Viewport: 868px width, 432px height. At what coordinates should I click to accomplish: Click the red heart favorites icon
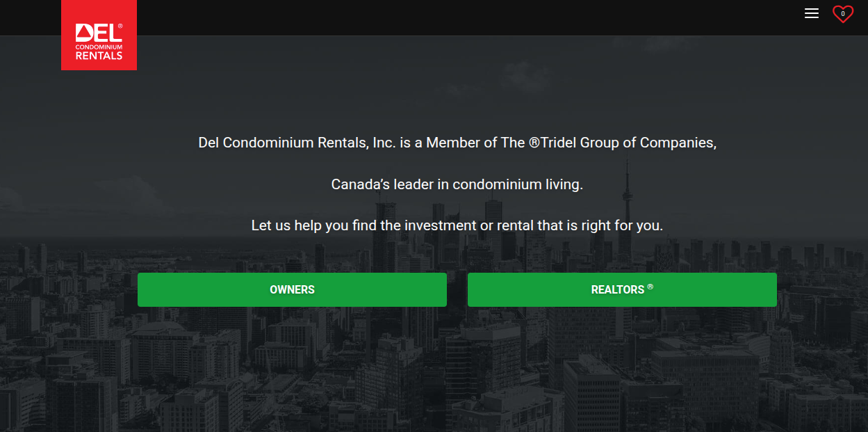point(843,14)
